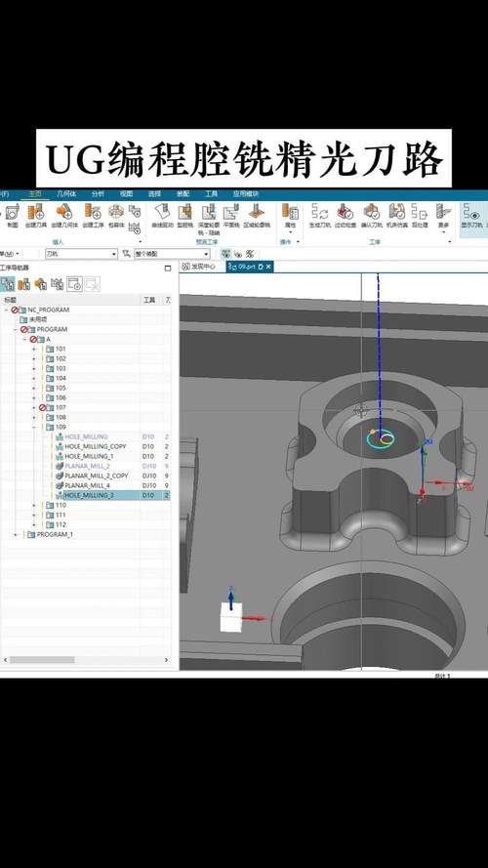Image resolution: width=488 pixels, height=868 pixels.
Task: Click the 工具 column header
Action: point(149,300)
